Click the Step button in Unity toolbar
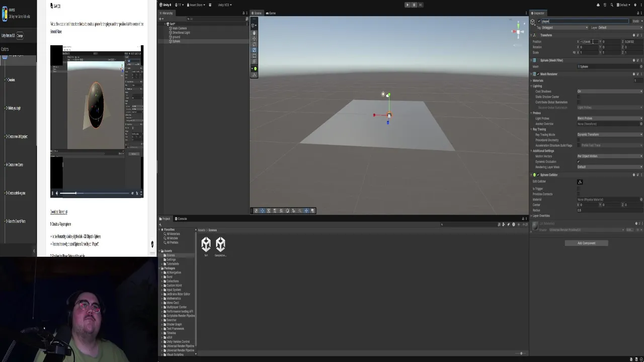 [x=420, y=5]
